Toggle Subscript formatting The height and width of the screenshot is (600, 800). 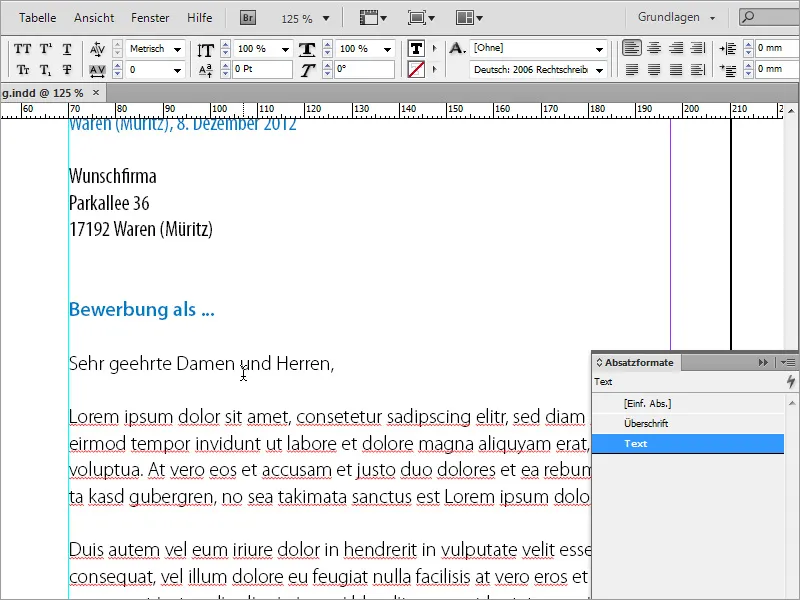point(45,70)
